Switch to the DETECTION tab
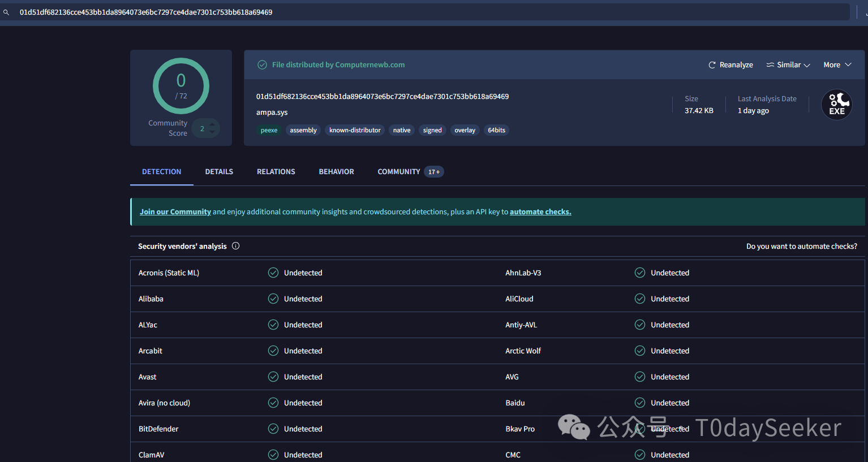Viewport: 868px width, 462px height. point(162,172)
